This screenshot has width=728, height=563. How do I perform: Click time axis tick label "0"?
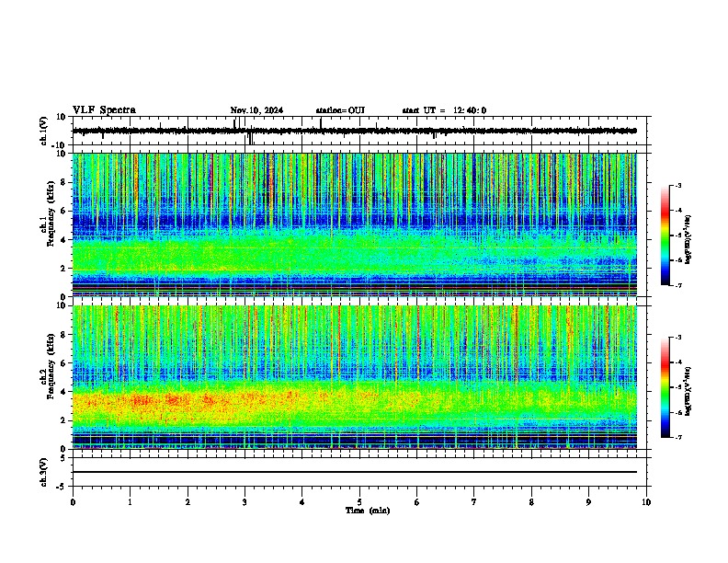click(x=73, y=502)
